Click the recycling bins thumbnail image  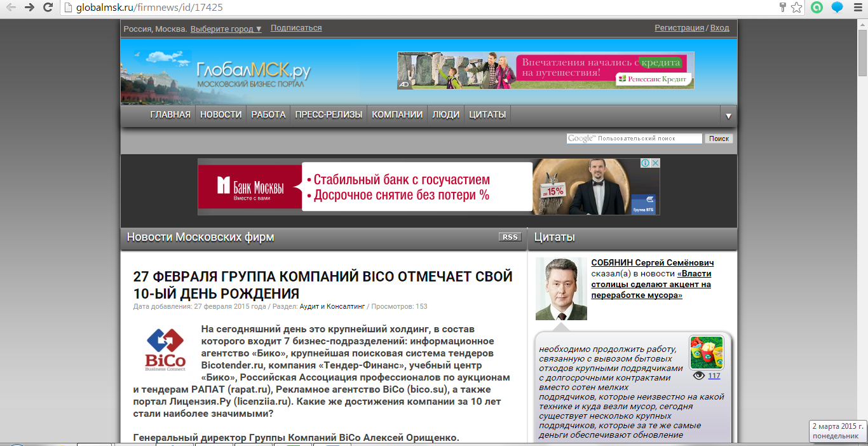[707, 353]
